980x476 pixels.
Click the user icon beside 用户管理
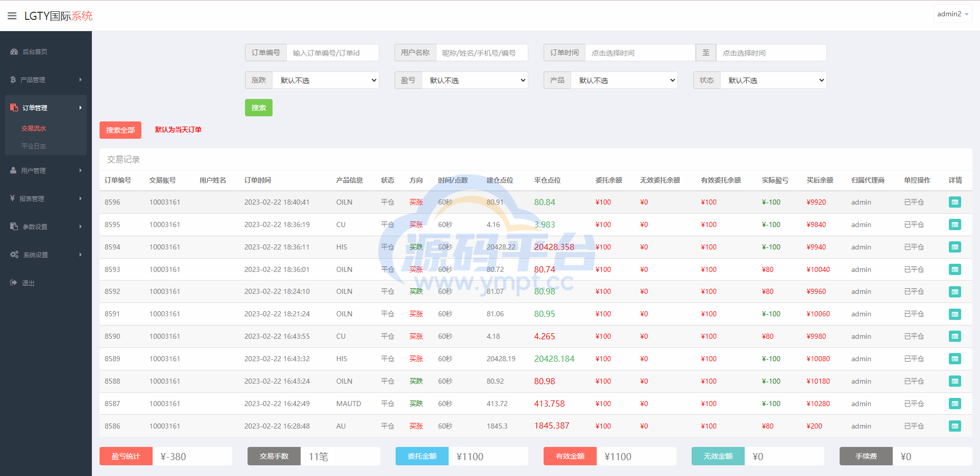tap(13, 170)
